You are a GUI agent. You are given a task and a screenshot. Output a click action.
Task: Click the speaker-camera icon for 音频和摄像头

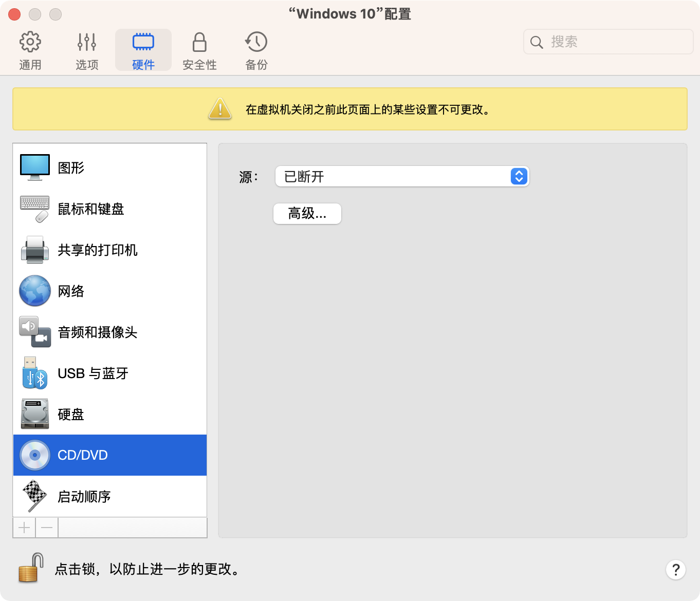coord(35,332)
